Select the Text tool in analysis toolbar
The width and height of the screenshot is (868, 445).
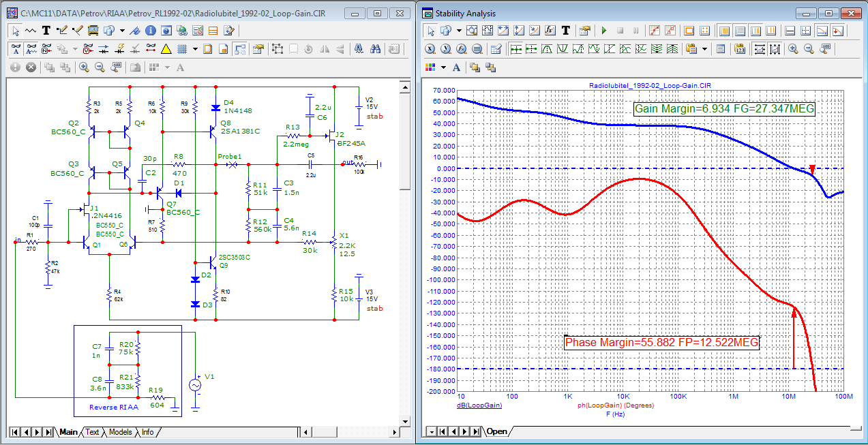[566, 31]
